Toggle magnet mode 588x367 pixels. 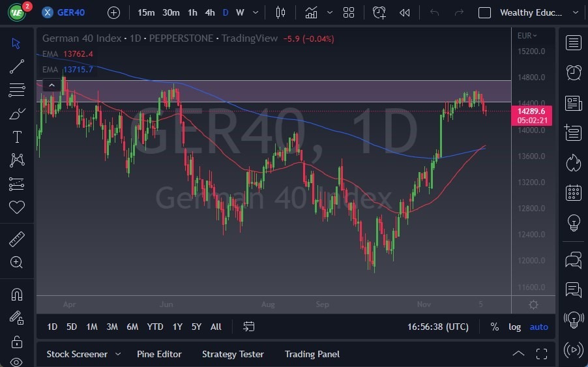(x=17, y=294)
